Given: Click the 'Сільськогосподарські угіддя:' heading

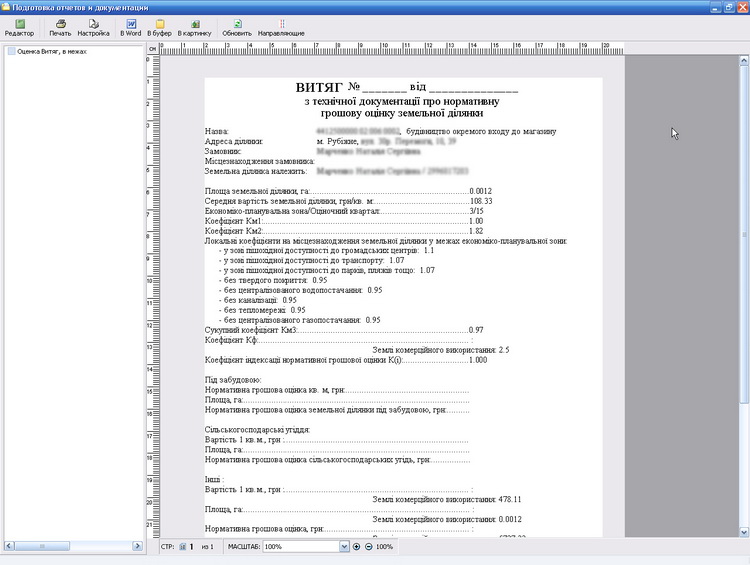Looking at the screenshot, I should [257, 430].
